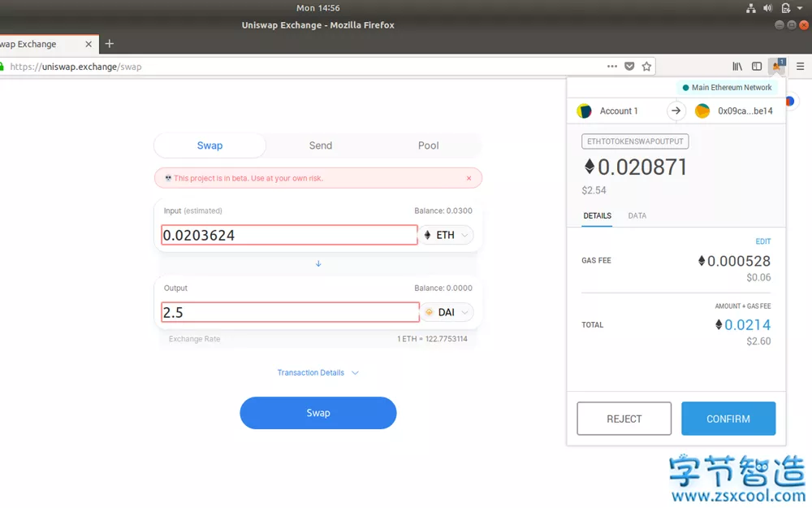Click the arrow between account and recipient
This screenshot has width=812, height=508.
click(x=676, y=111)
